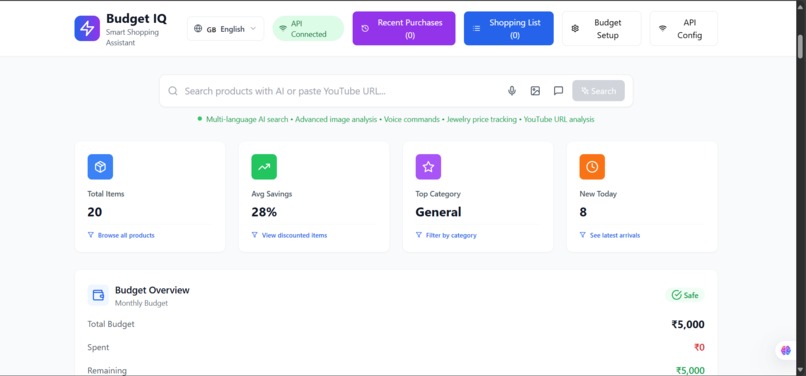
Task: Open Budget Setup
Action: click(x=601, y=29)
